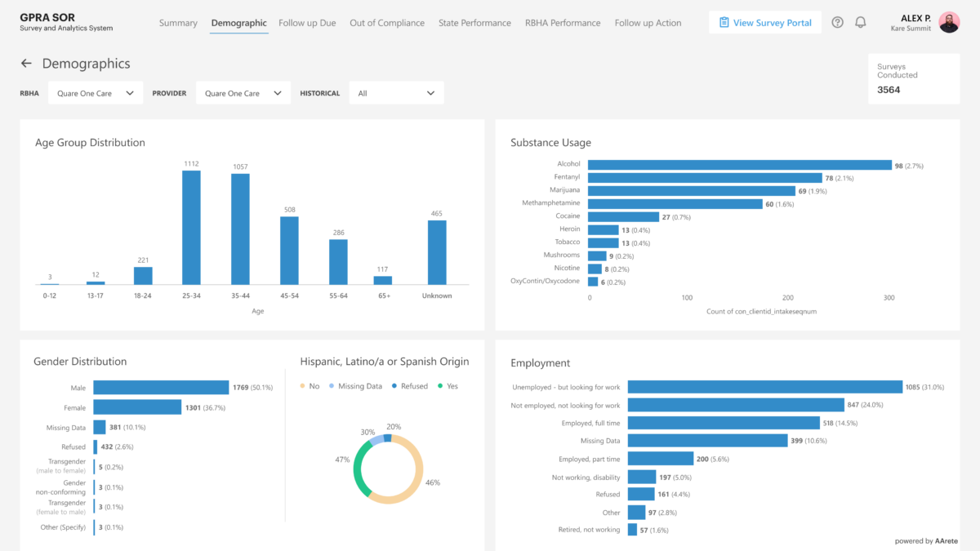
Task: Click the View Survey Portal button
Action: pos(765,23)
